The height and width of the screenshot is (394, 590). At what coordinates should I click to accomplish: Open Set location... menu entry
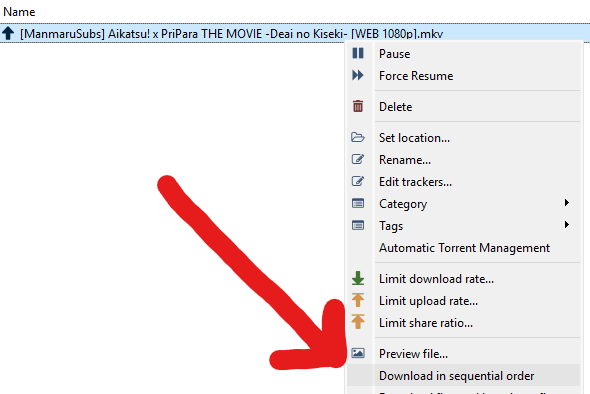pos(463,138)
